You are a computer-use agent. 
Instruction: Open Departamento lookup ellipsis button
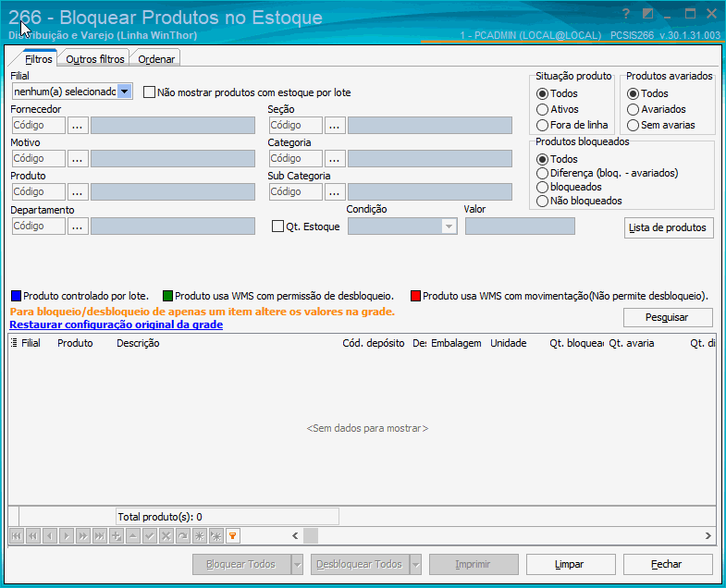tap(78, 227)
